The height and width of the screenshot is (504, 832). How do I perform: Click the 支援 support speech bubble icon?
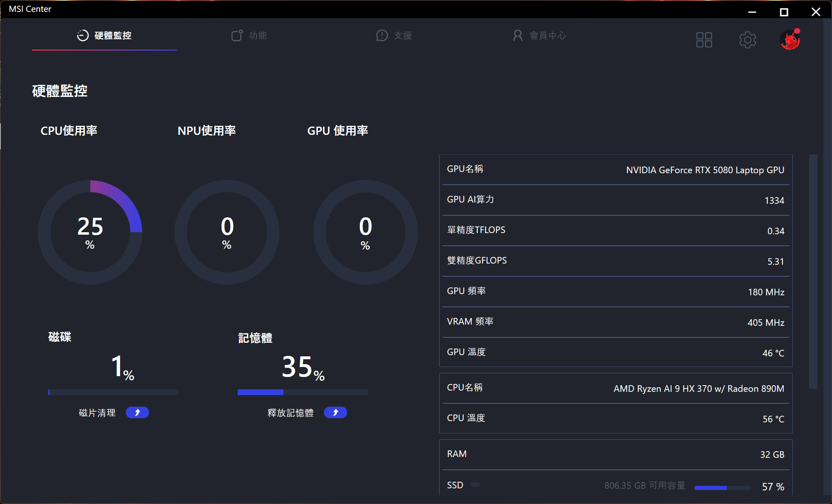pyautogui.click(x=382, y=36)
